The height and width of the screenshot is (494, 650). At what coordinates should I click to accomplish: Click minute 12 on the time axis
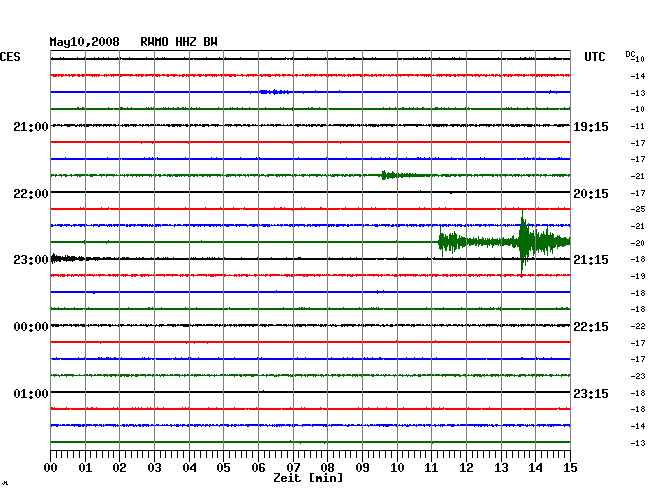tap(466, 468)
